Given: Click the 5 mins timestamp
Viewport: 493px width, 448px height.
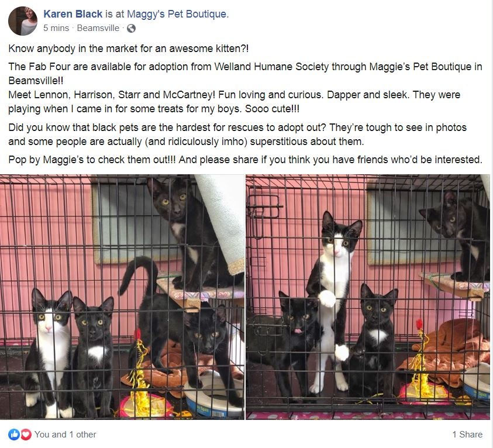Looking at the screenshot, I should click(56, 28).
